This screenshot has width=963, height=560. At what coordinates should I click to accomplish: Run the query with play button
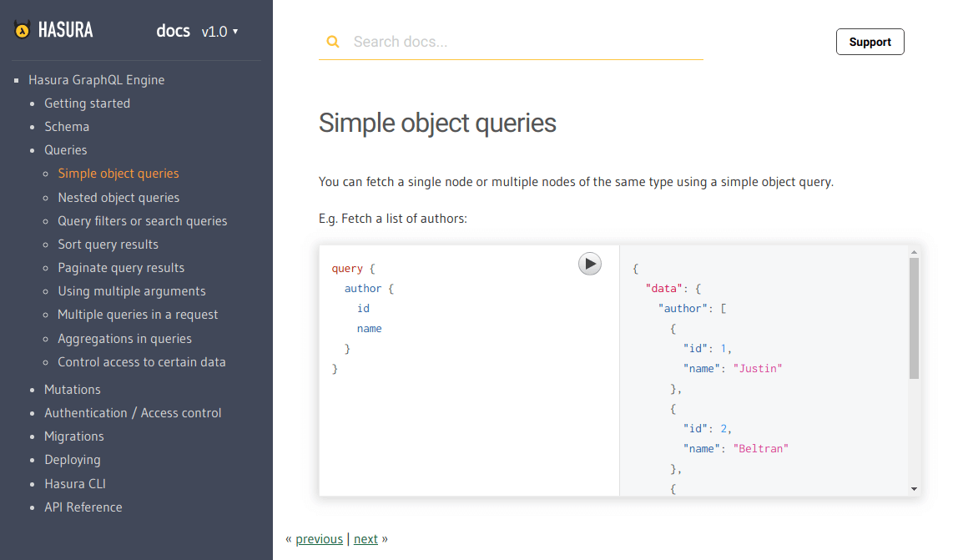[x=590, y=264]
